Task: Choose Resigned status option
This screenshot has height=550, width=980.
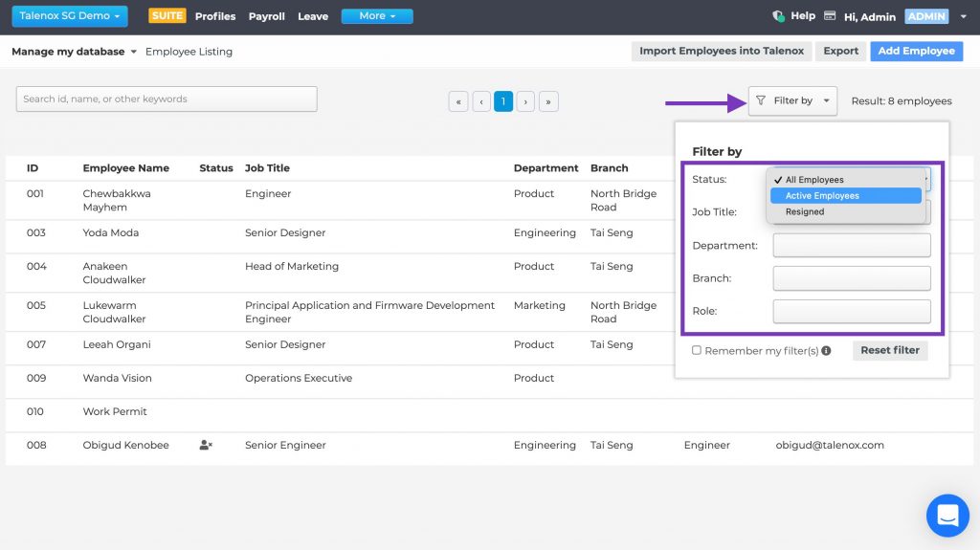Action: pos(846,212)
